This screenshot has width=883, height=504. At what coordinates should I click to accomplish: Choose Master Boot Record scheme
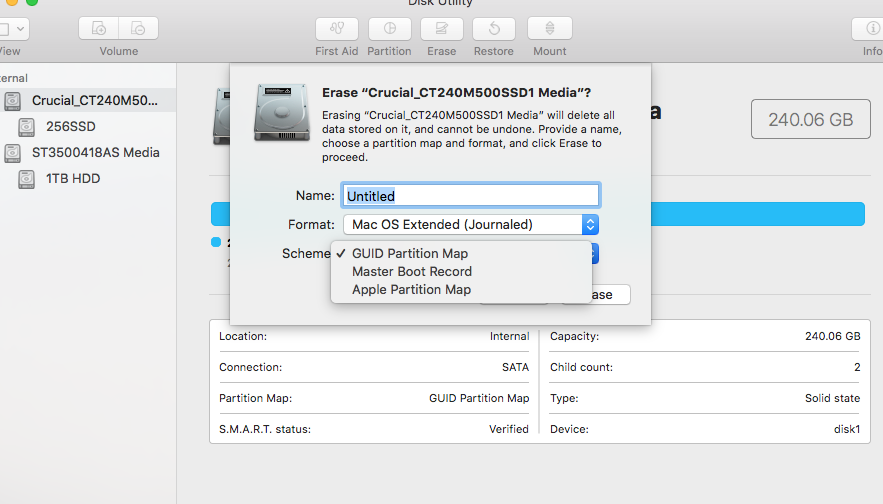pyautogui.click(x=461, y=271)
